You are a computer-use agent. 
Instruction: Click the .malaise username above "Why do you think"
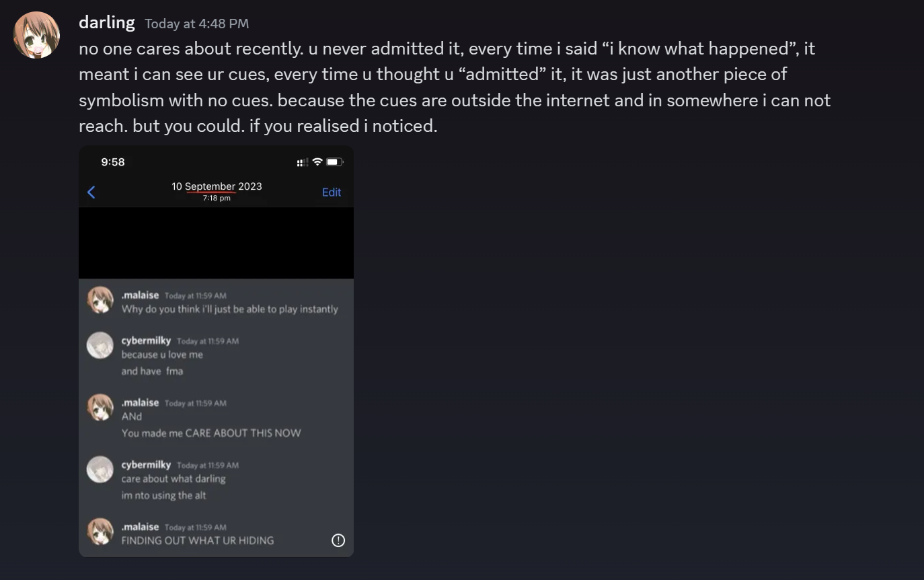140,295
